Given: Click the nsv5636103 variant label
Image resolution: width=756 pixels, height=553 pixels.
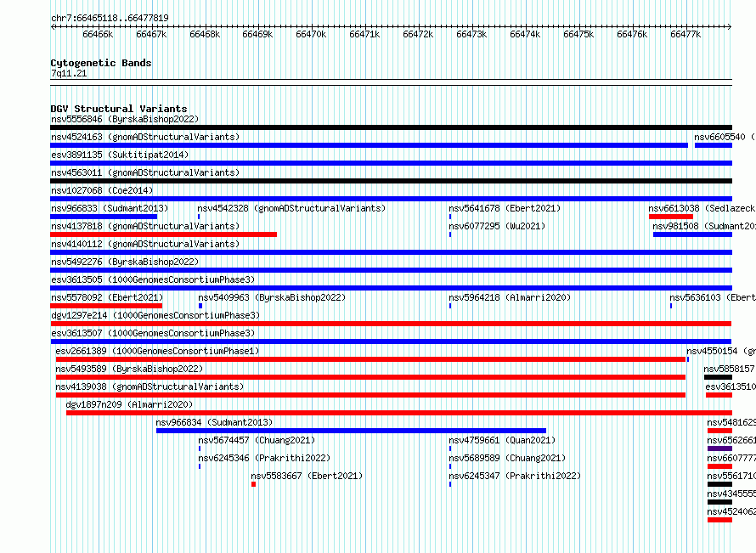Looking at the screenshot, I should pyautogui.click(x=713, y=297).
